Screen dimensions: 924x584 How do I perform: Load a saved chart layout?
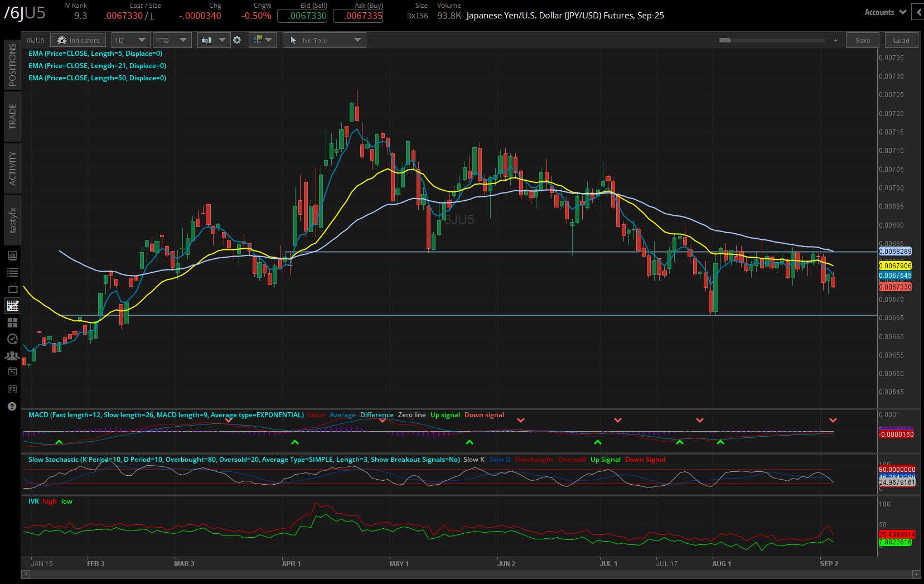click(x=901, y=40)
